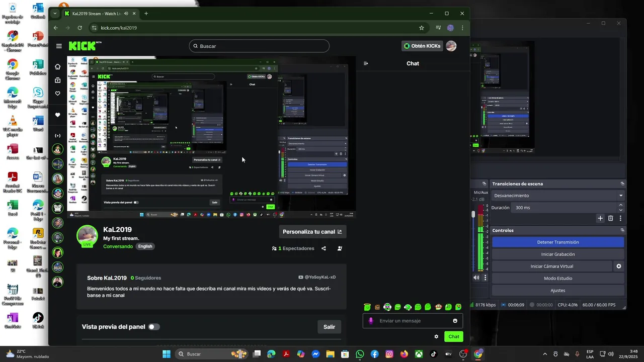Pick the first green halo emote
The height and width of the screenshot is (362, 644).
coord(367,307)
